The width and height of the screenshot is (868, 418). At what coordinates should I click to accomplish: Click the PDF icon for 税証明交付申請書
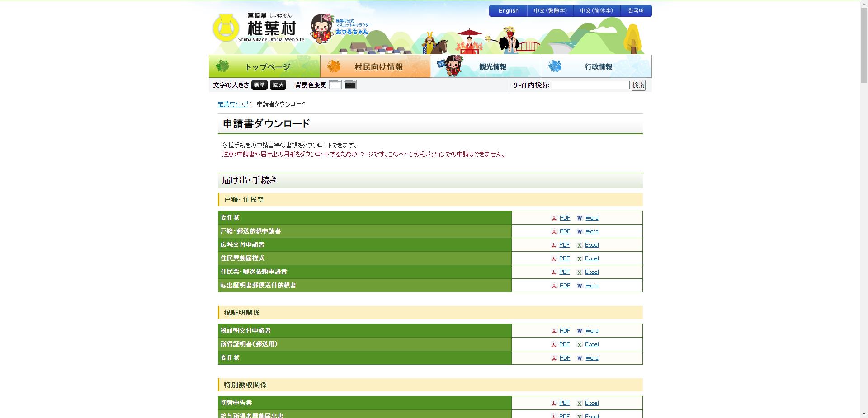point(553,331)
